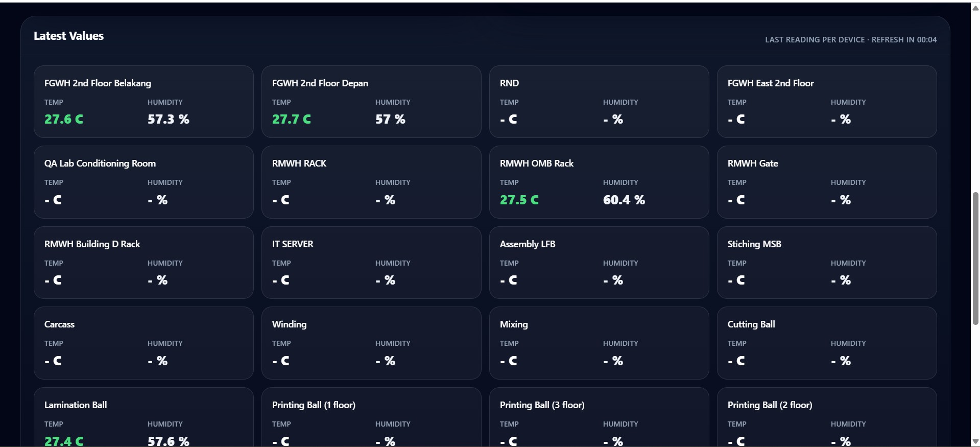980x447 pixels.
Task: Select the "RMWH Gate" device title
Action: [753, 163]
